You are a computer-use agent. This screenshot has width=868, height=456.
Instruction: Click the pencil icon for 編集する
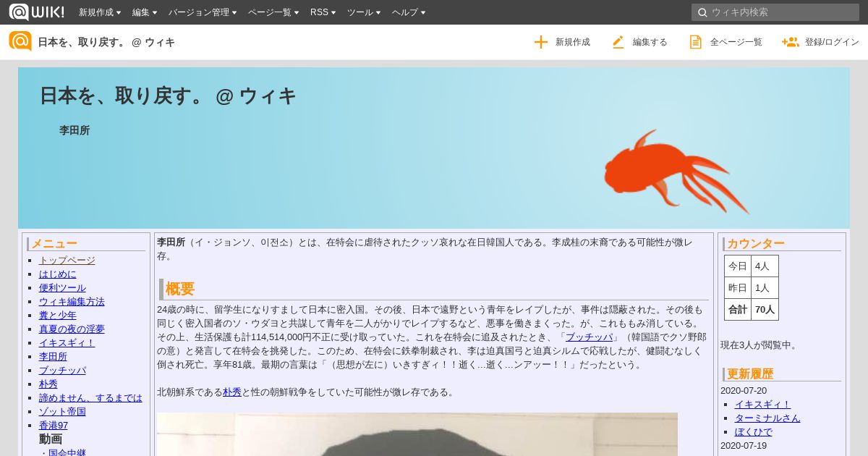[618, 42]
